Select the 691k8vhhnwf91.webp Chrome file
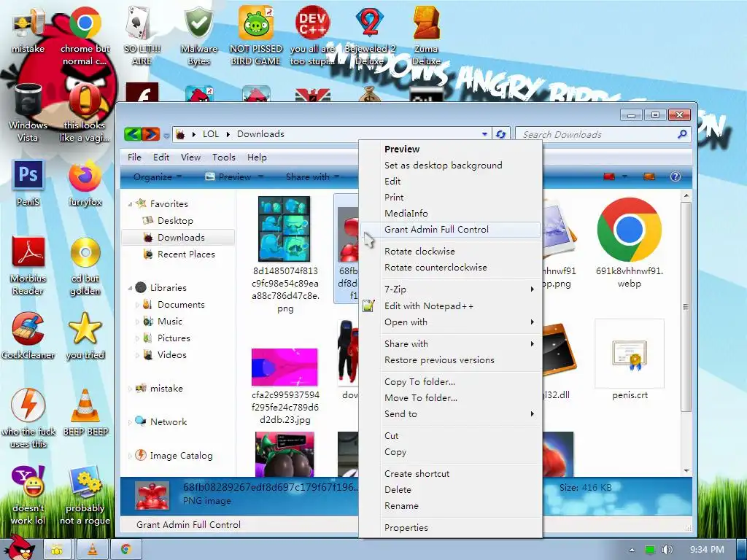 (629, 243)
